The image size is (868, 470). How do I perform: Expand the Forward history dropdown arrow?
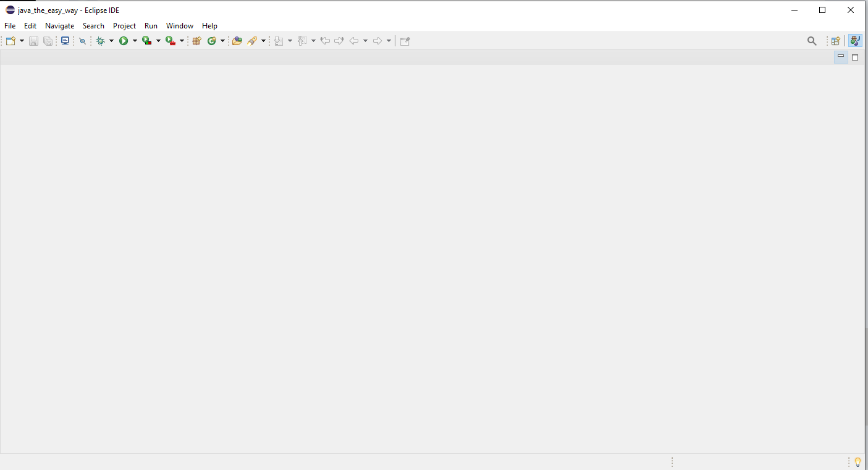pos(389,41)
